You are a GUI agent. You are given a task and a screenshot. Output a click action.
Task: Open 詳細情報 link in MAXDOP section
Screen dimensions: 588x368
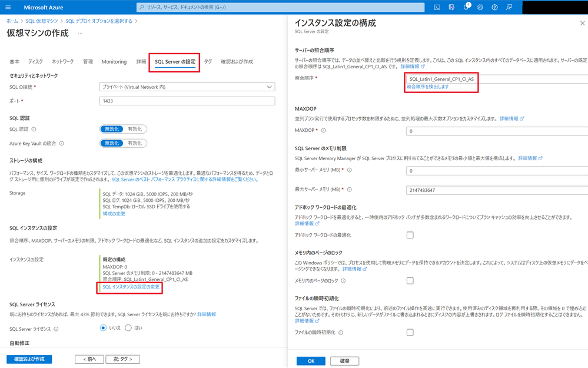511,118
